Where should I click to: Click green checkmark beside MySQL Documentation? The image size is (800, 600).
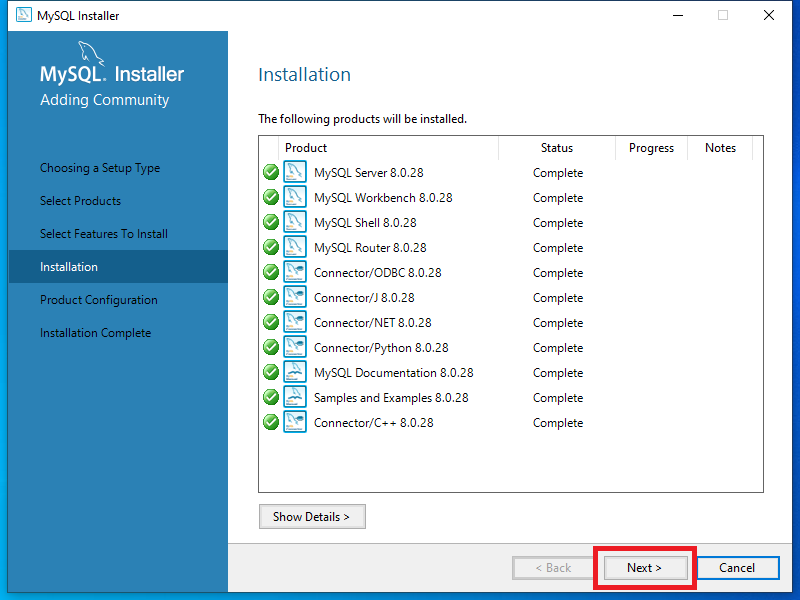coord(271,372)
